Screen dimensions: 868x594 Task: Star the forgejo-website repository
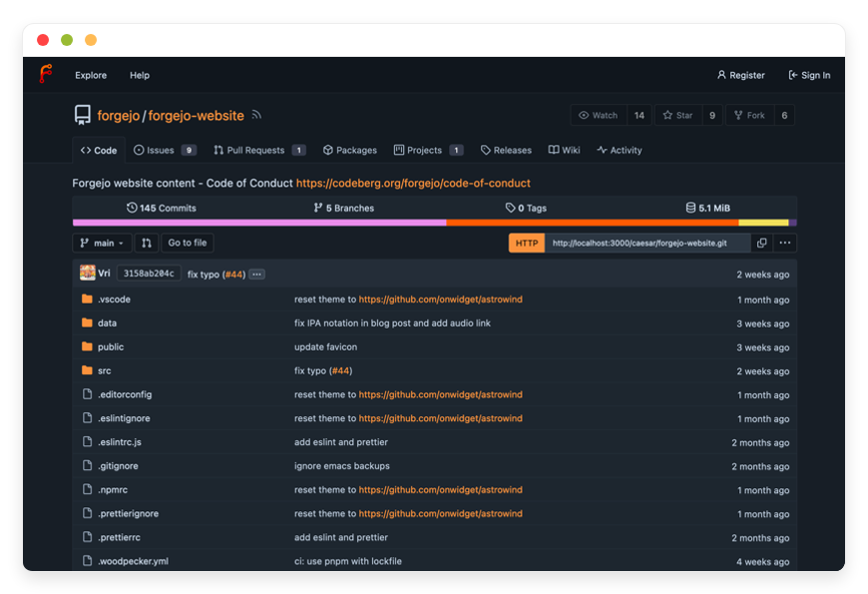coord(678,115)
